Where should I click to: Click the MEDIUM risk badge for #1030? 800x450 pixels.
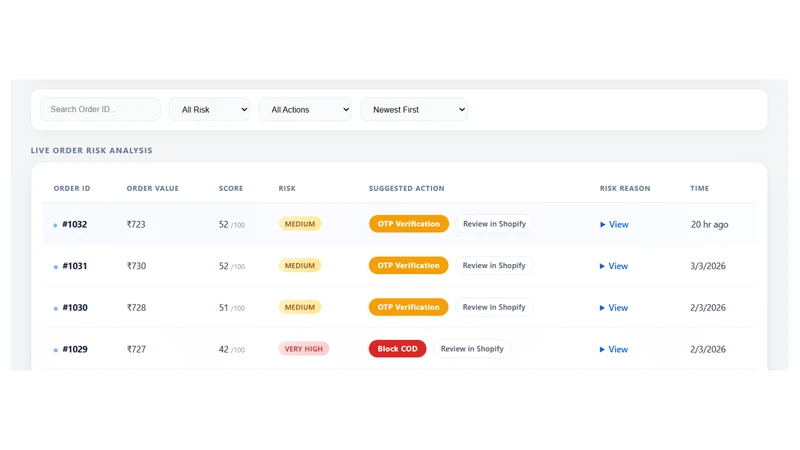[x=300, y=307]
